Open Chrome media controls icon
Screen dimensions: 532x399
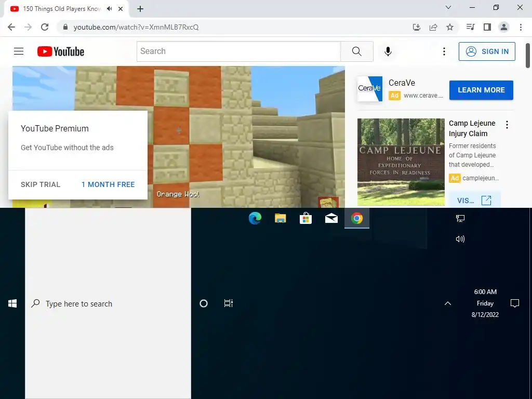coord(470,27)
